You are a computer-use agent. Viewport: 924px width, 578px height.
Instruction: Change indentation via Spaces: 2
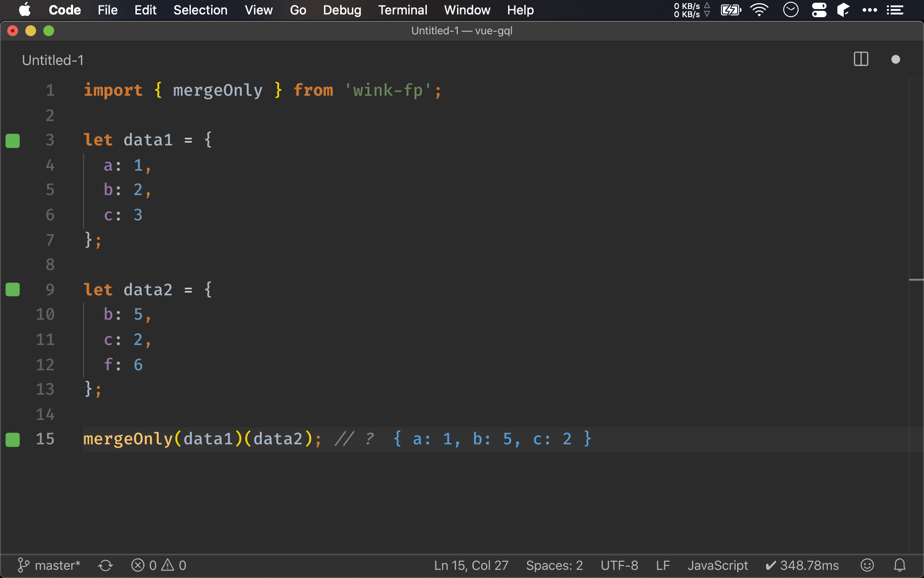tap(554, 565)
